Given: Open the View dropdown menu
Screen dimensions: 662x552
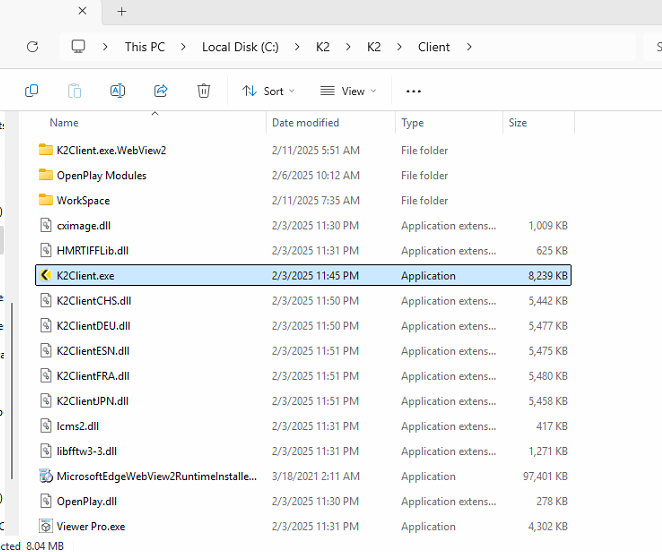Looking at the screenshot, I should [x=348, y=91].
